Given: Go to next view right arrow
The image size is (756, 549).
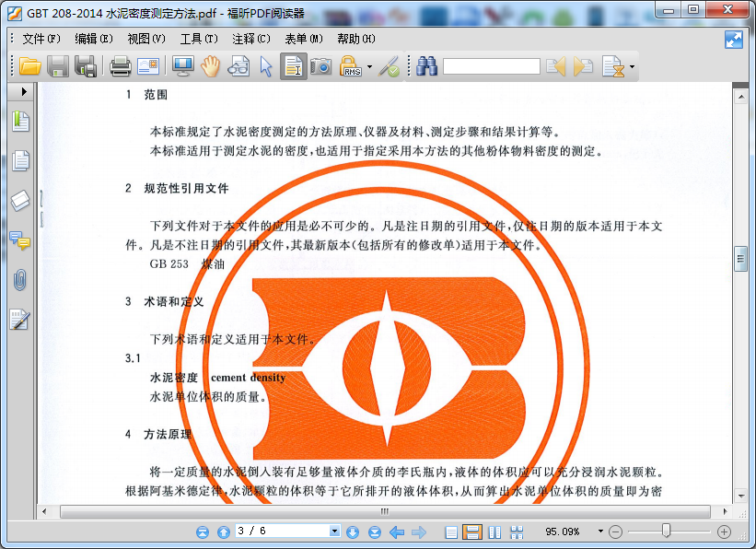Looking at the screenshot, I should 419,532.
